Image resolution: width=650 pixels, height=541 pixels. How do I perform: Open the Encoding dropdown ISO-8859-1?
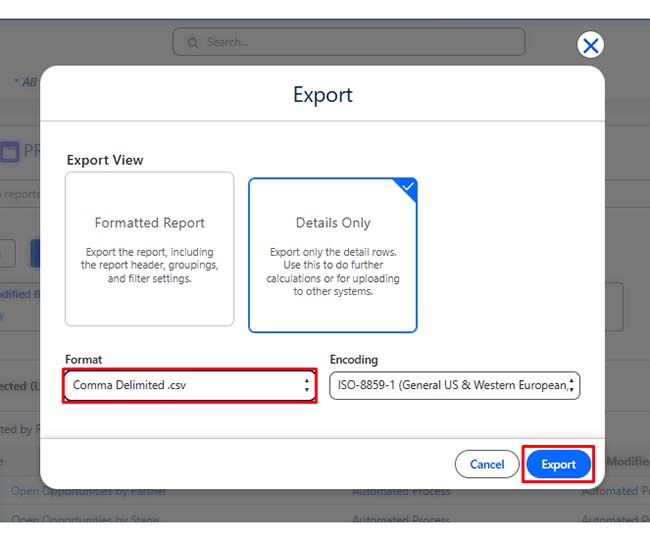454,385
